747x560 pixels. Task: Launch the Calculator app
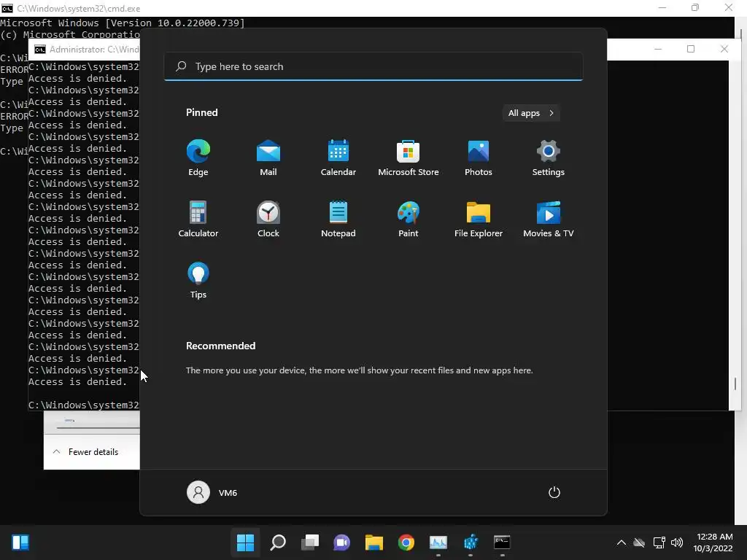point(198,219)
